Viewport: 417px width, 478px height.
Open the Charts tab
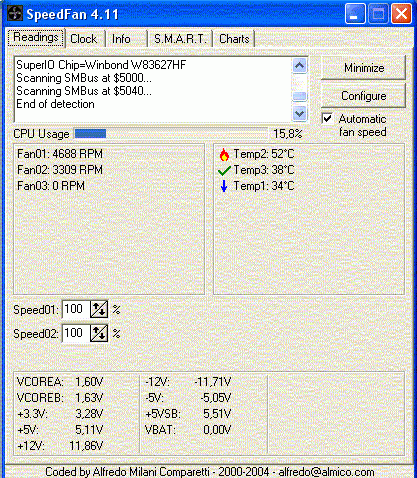click(234, 39)
